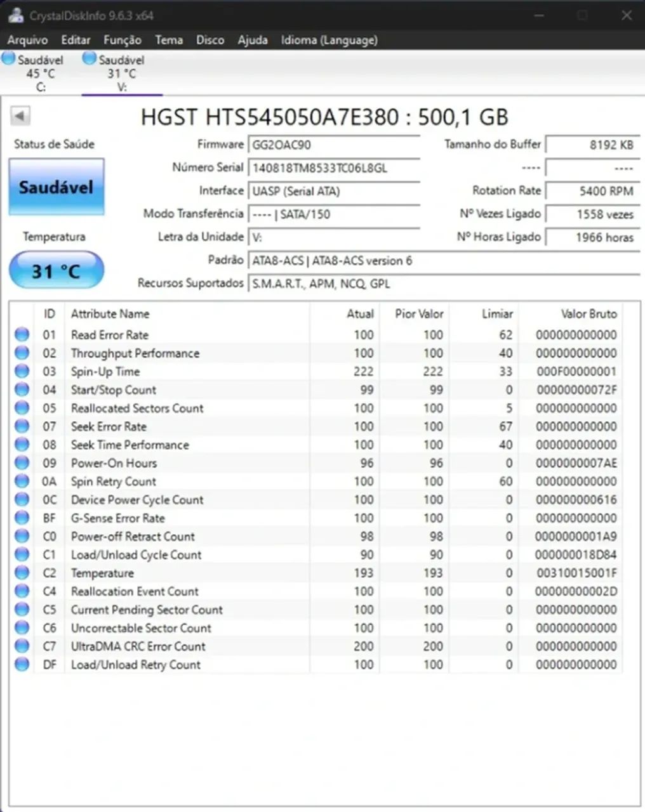Click status orb of Seek Error Rate row
The height and width of the screenshot is (812, 645).
coord(22,426)
